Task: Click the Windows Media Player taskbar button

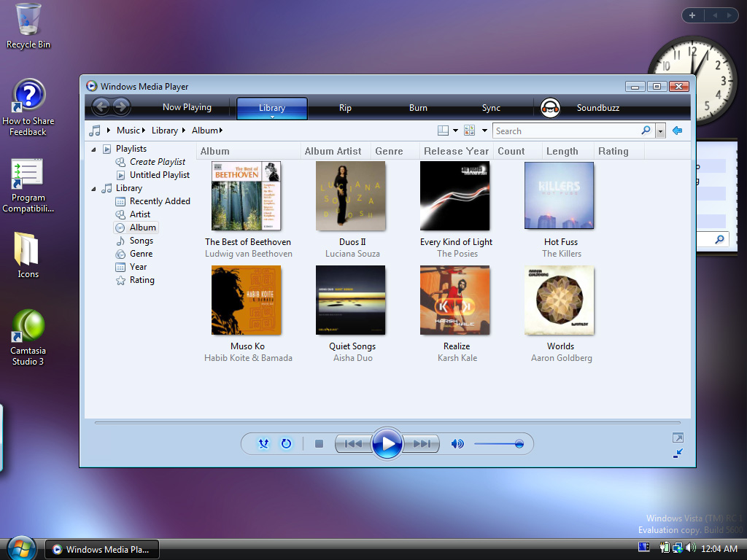Action: pyautogui.click(x=101, y=548)
